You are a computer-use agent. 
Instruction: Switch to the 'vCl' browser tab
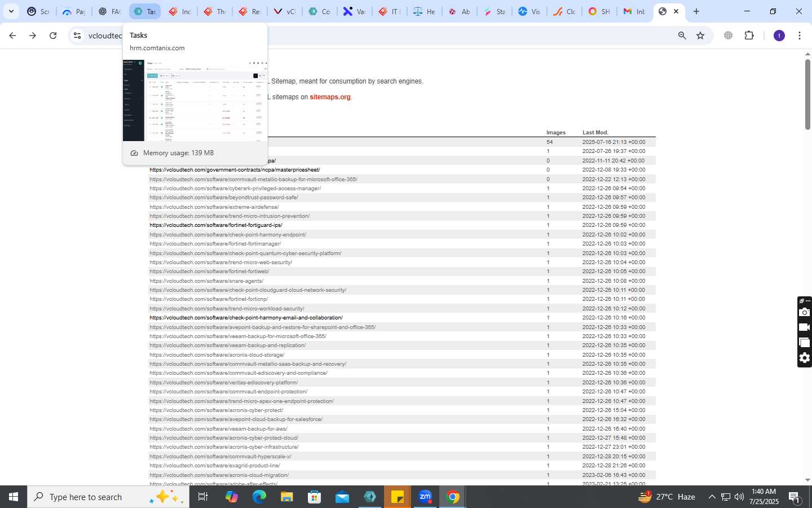click(x=284, y=11)
